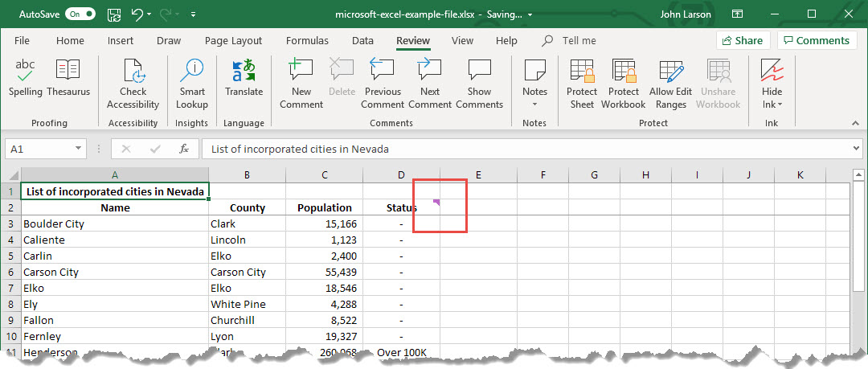Toggle the AutoSave switch
This screenshot has width=868, height=369.
[80, 14]
